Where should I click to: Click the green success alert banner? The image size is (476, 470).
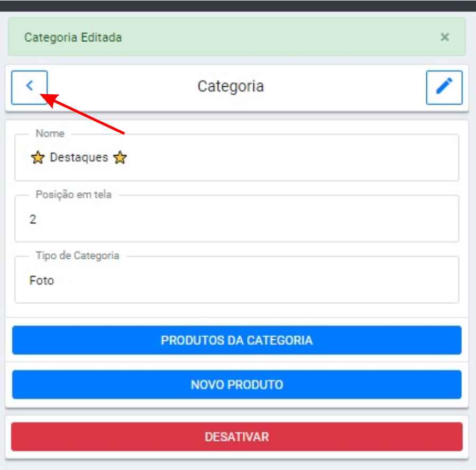(264, 37)
